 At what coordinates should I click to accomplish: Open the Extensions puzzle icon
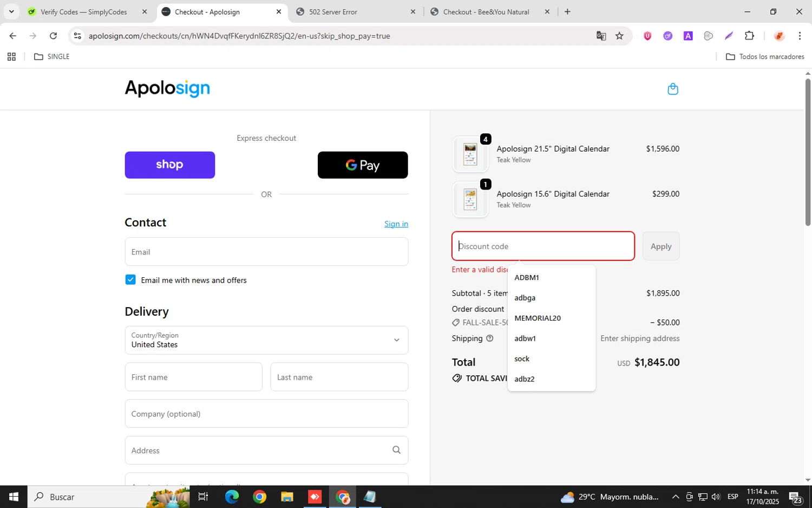pyautogui.click(x=749, y=36)
